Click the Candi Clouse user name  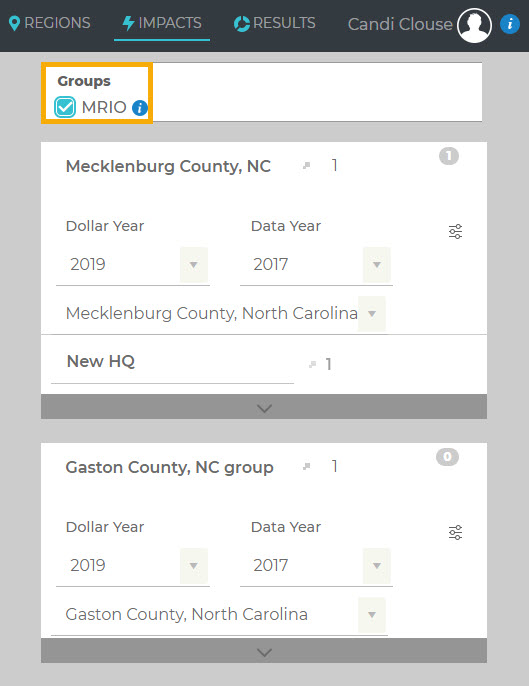400,24
